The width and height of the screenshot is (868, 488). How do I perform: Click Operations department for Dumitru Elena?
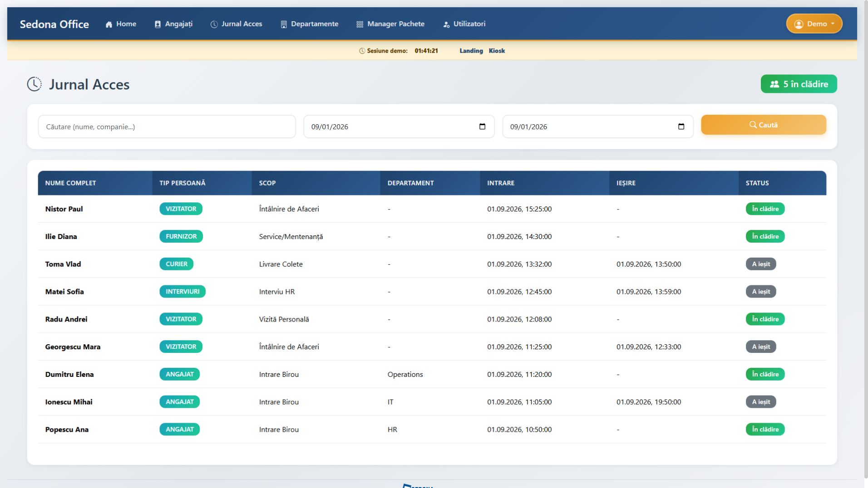tap(405, 375)
